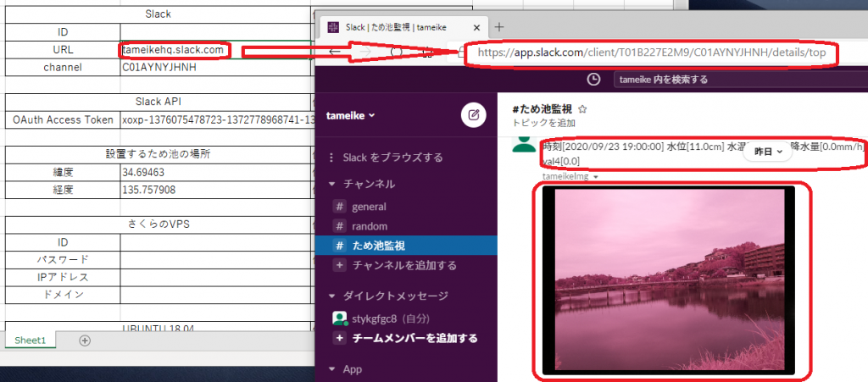Click チームメンバーを追加する
The image size is (868, 382).
pyautogui.click(x=415, y=338)
